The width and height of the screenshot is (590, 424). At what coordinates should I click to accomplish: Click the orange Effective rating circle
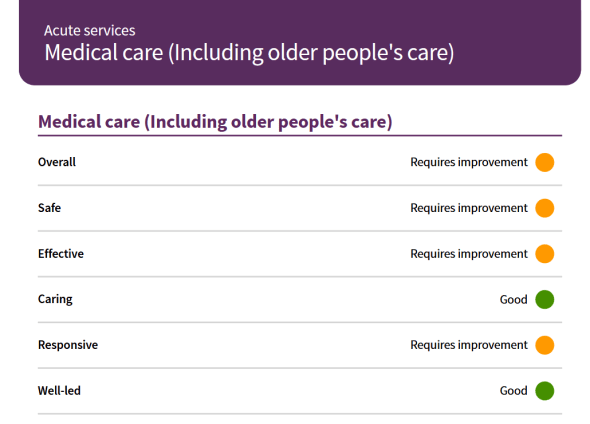544,254
